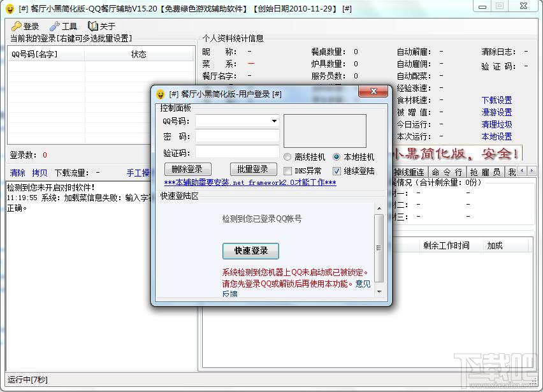Click the 快速登录 button
The image size is (543, 392).
point(250,250)
